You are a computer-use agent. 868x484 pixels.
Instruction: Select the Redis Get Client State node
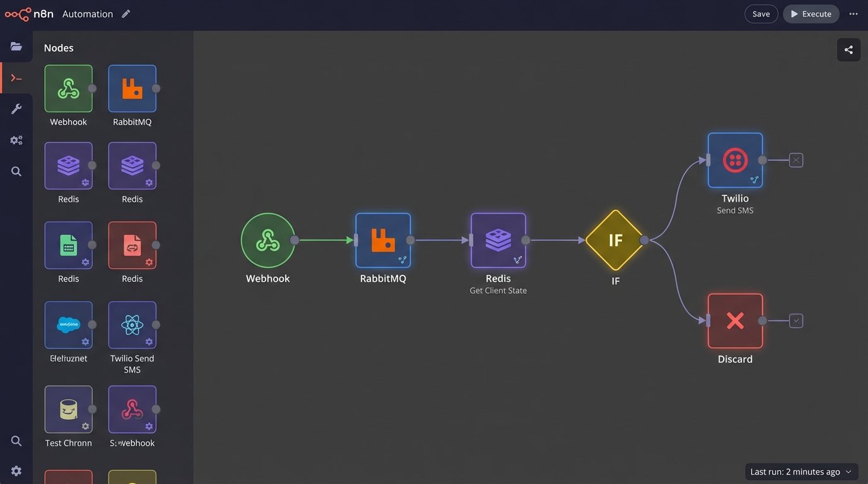498,240
